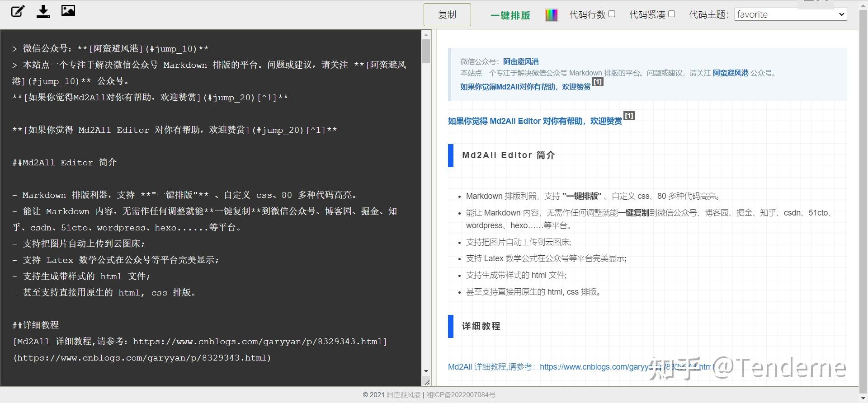Click the editor resize grip corner
The height and width of the screenshot is (403, 868).
coord(426,382)
